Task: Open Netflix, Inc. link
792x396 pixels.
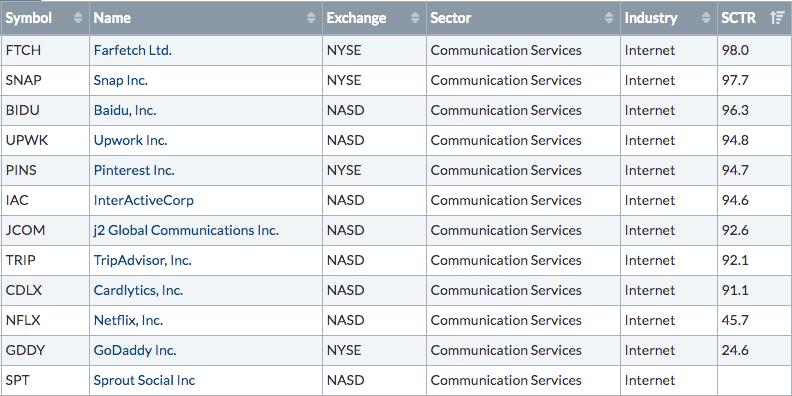Action: pos(128,320)
